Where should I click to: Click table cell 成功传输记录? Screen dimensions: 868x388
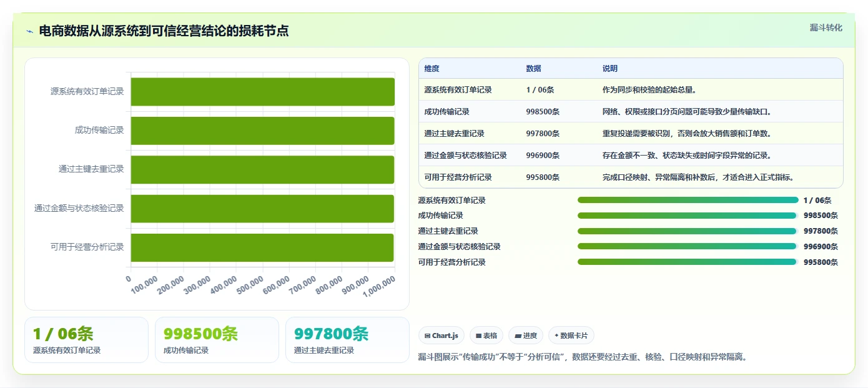tap(446, 112)
